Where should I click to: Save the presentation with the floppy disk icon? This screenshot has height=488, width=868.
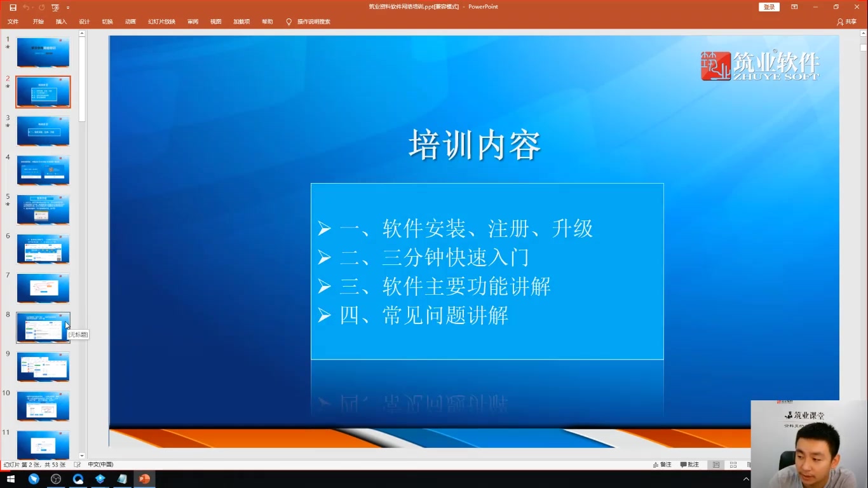[13, 7]
